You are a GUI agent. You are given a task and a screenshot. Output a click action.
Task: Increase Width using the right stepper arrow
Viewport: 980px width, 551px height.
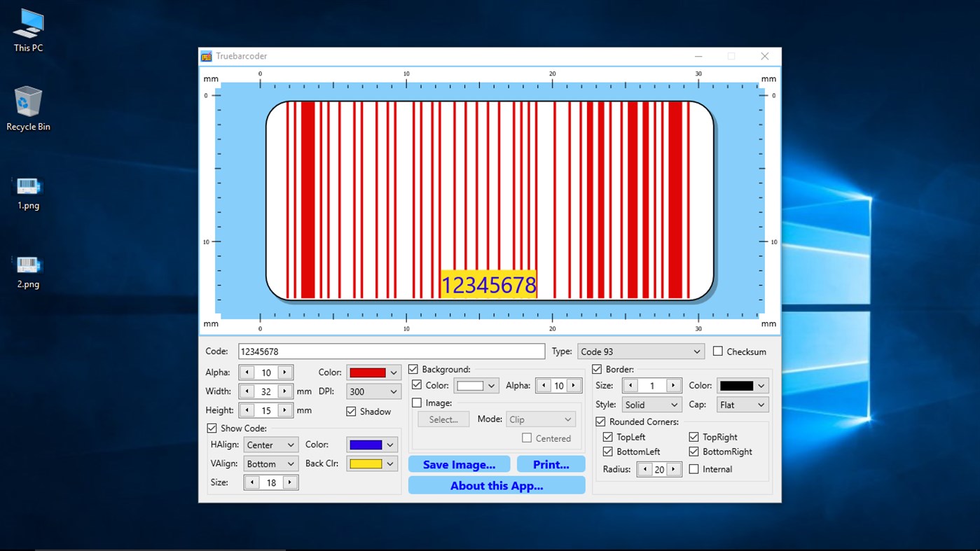coord(286,391)
